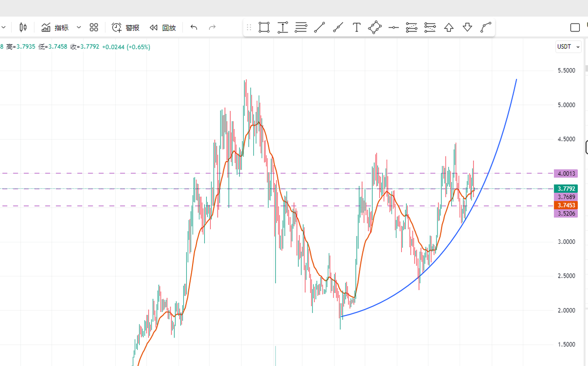Open the USDT currency dropdown
This screenshot has height=366, width=588.
point(568,47)
